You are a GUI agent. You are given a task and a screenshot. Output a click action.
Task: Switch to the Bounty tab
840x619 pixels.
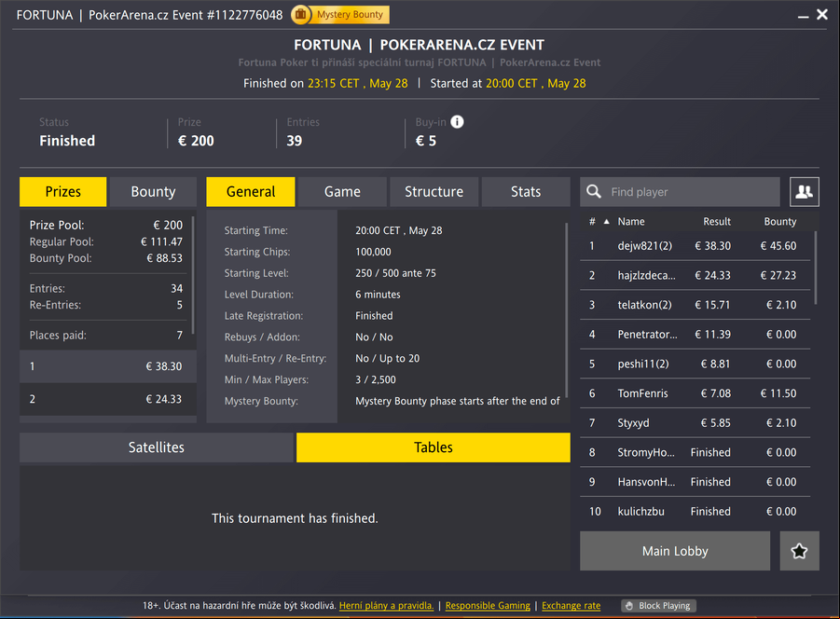point(153,192)
